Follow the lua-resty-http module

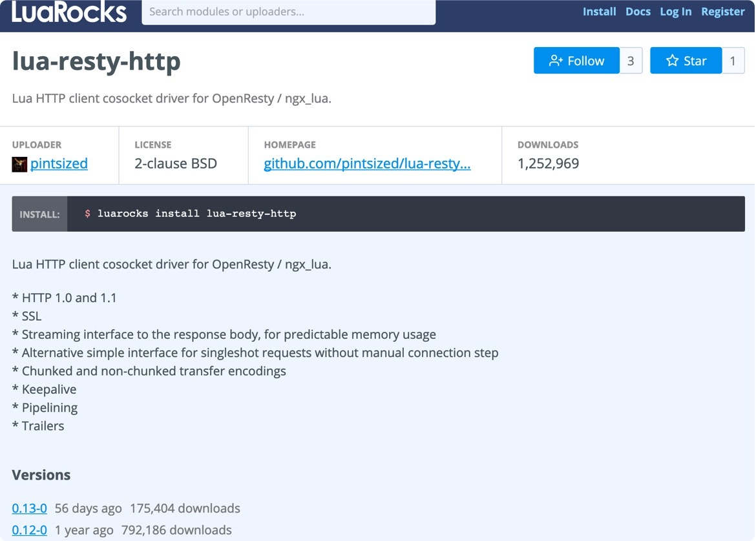coord(576,61)
